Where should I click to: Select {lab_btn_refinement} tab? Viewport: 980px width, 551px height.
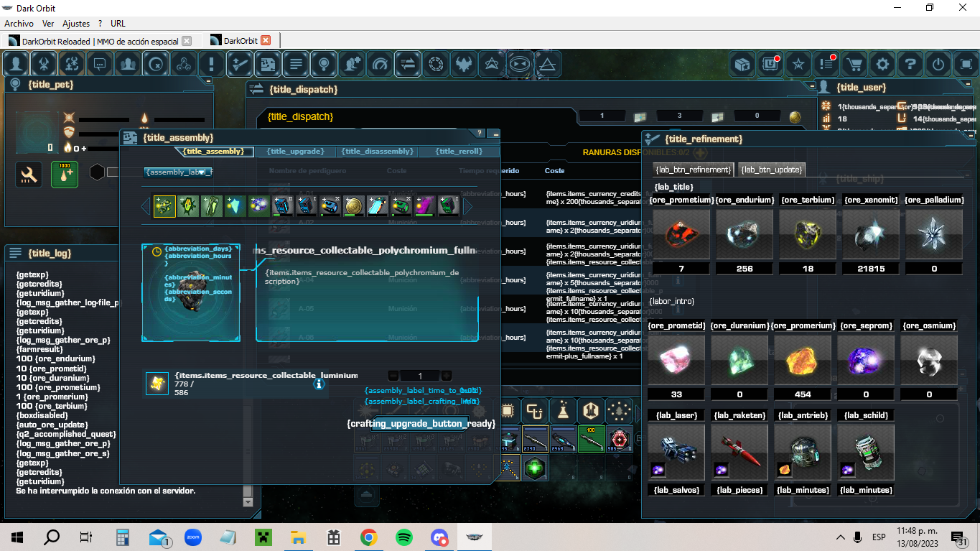click(694, 170)
